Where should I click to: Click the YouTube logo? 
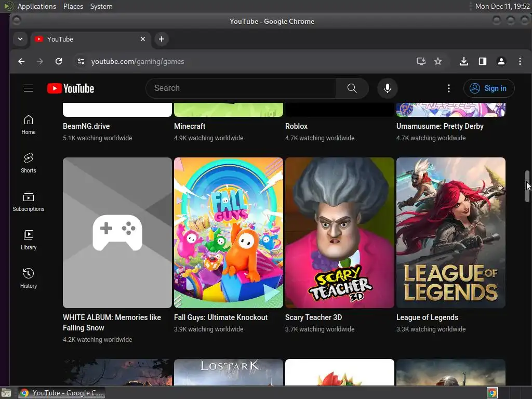coord(71,88)
